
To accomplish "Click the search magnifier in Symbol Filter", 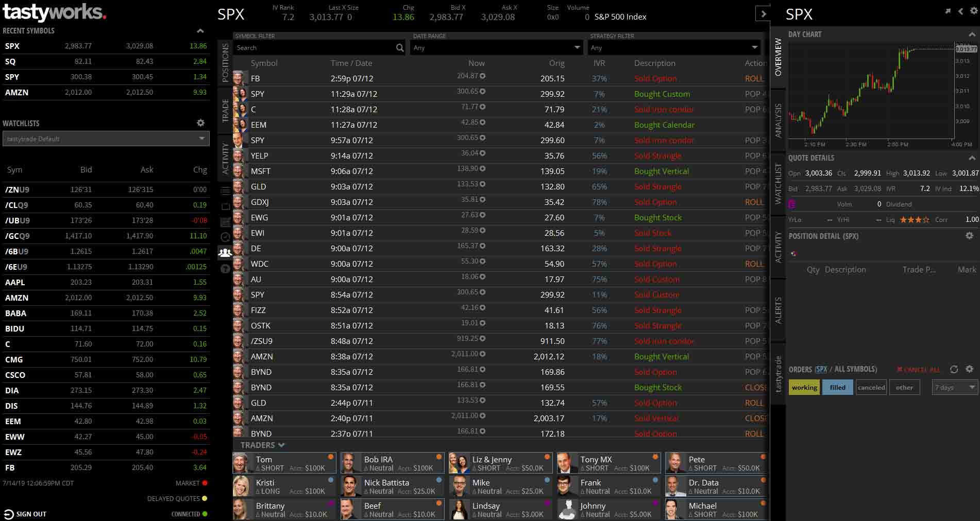I will 400,48.
